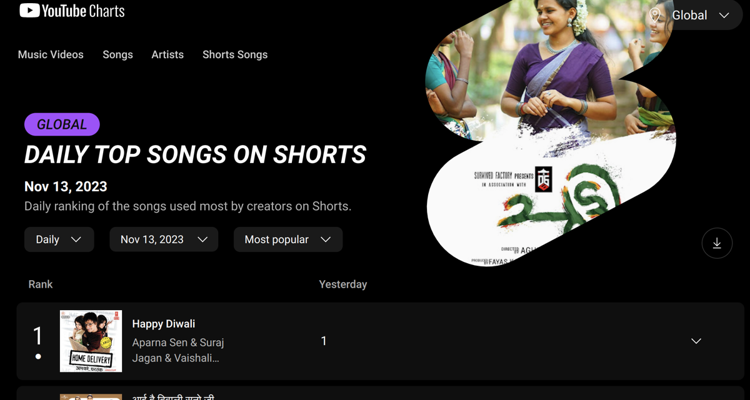
Task: Click the download chart icon
Action: [x=717, y=243]
